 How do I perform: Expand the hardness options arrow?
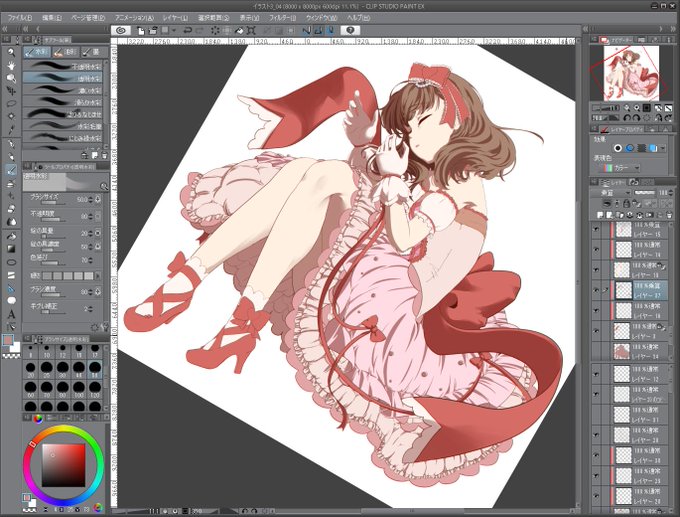(98, 276)
